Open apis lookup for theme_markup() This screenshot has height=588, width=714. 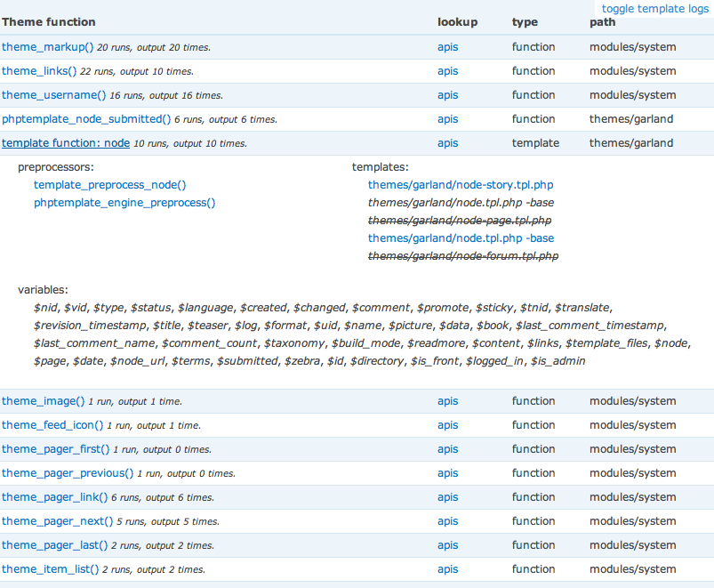[x=448, y=47]
